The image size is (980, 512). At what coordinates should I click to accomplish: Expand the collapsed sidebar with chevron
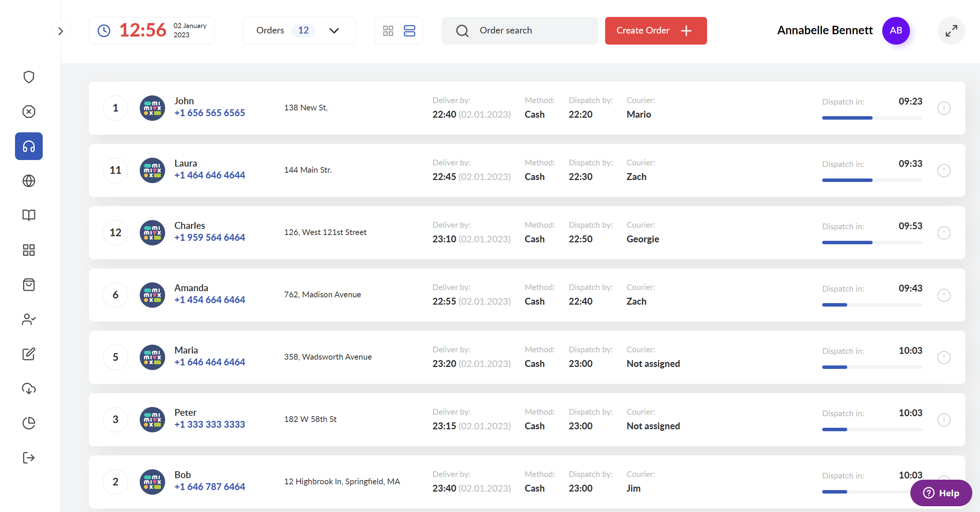(60, 31)
